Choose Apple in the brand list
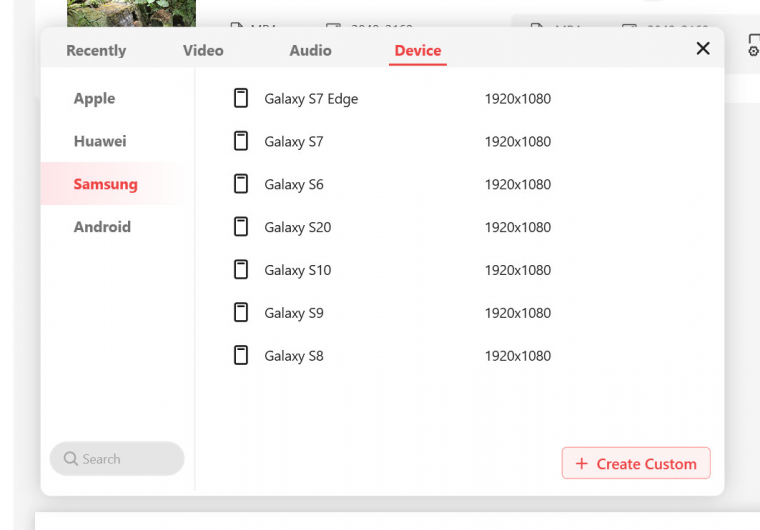Screen dimensions: 760x530 pyautogui.click(x=94, y=98)
